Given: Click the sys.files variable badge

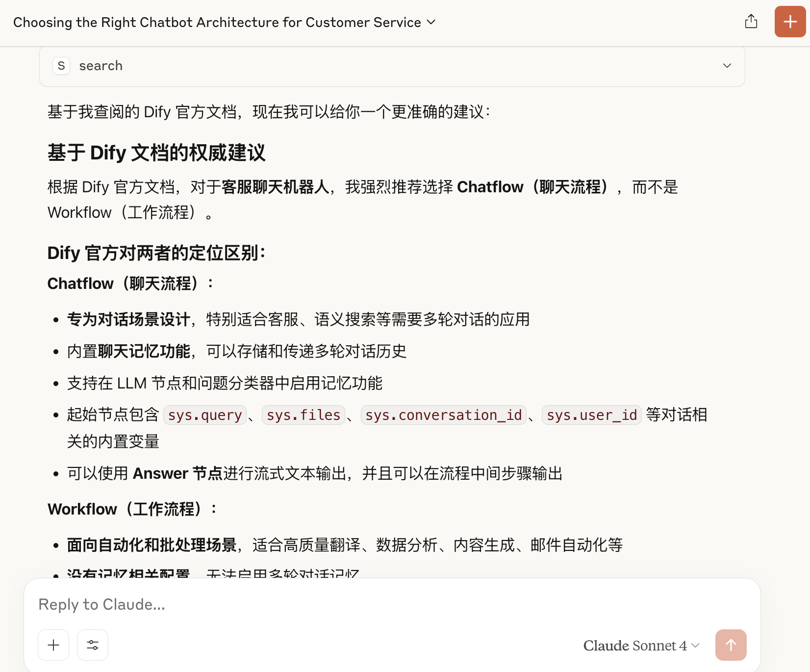Looking at the screenshot, I should tap(303, 415).
